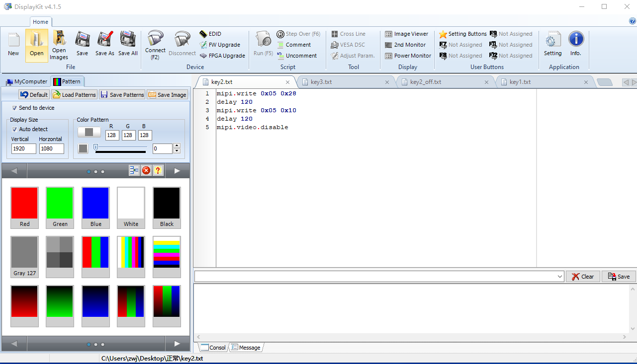Switch to the key3.txt tab
Image resolution: width=637 pixels, height=364 pixels.
coord(321,82)
